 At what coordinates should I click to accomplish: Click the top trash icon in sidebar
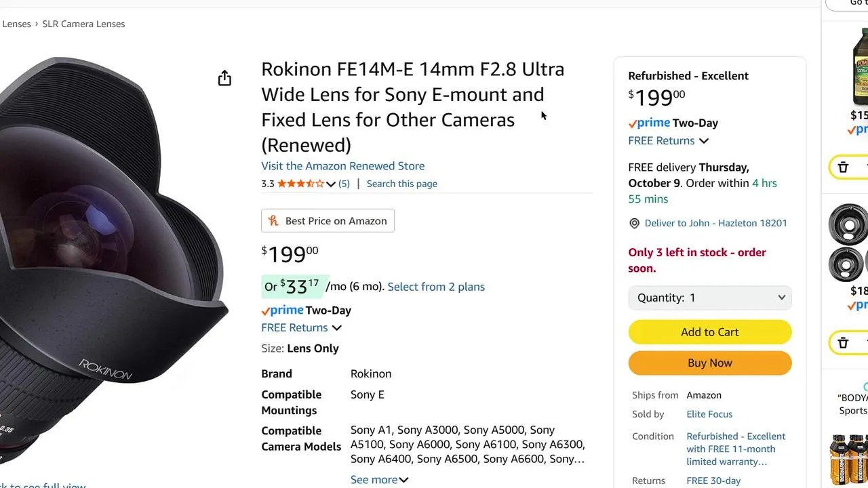843,167
